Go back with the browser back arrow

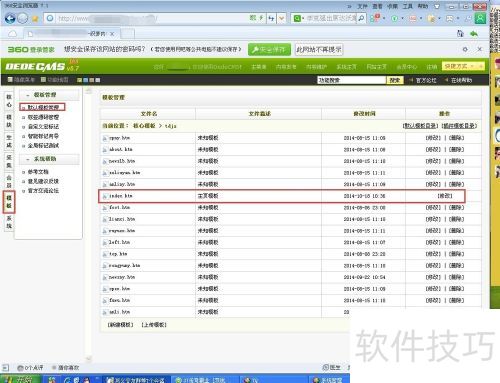(10, 18)
